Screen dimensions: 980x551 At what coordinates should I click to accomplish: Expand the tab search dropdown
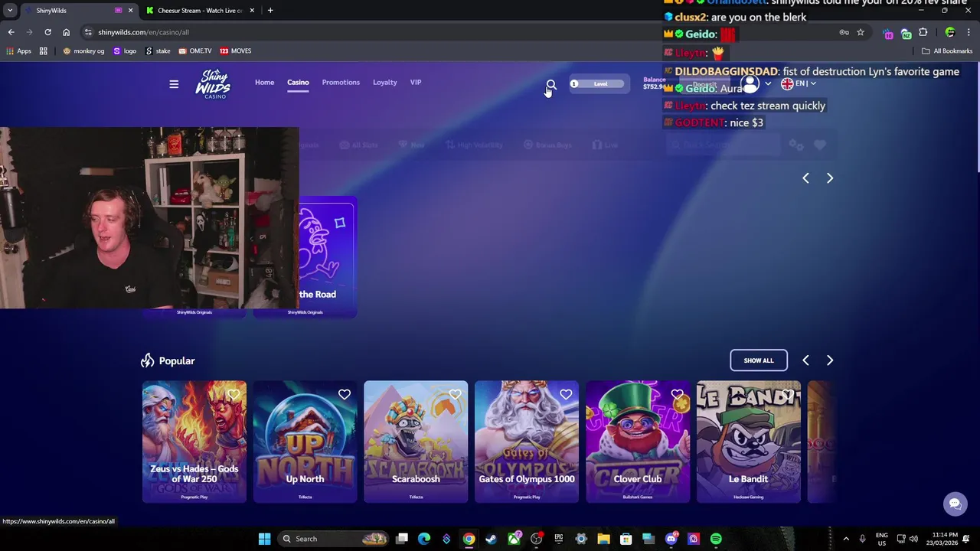[10, 11]
